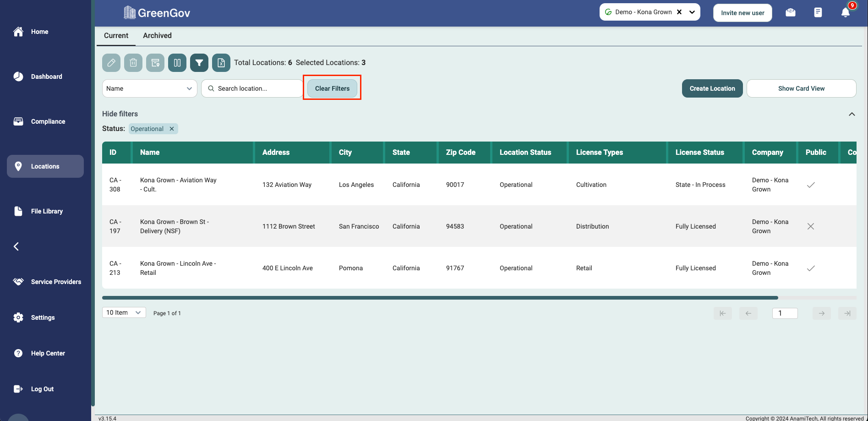Open the column chooser icon
The image size is (868, 421).
click(177, 63)
